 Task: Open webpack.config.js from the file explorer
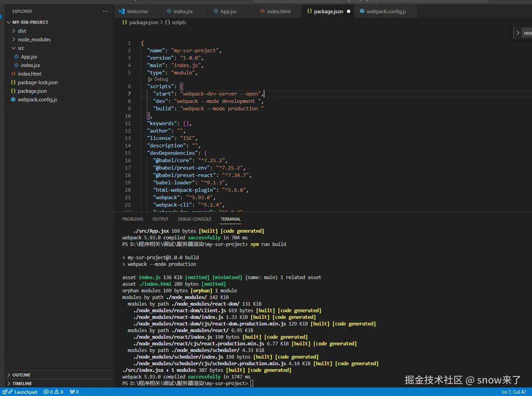[x=37, y=99]
